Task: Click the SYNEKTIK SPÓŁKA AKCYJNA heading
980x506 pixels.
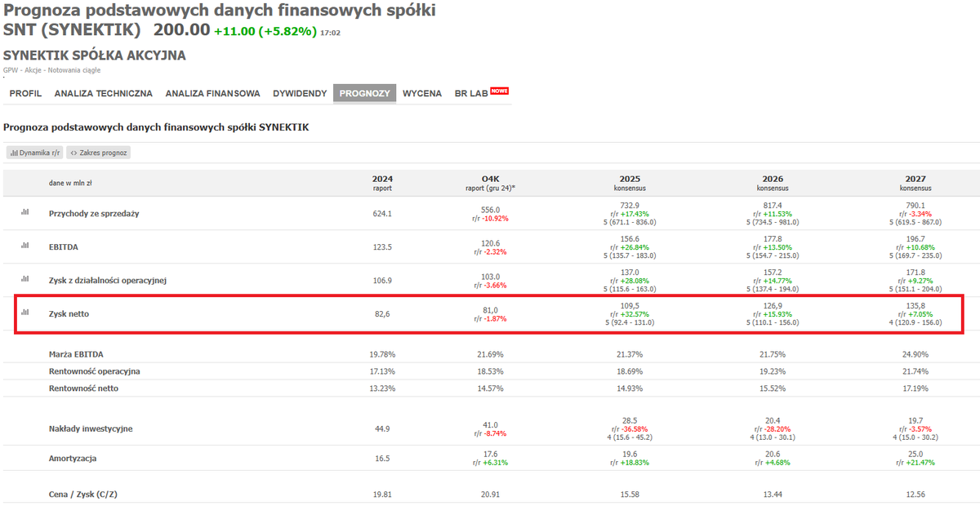Action: [x=95, y=55]
